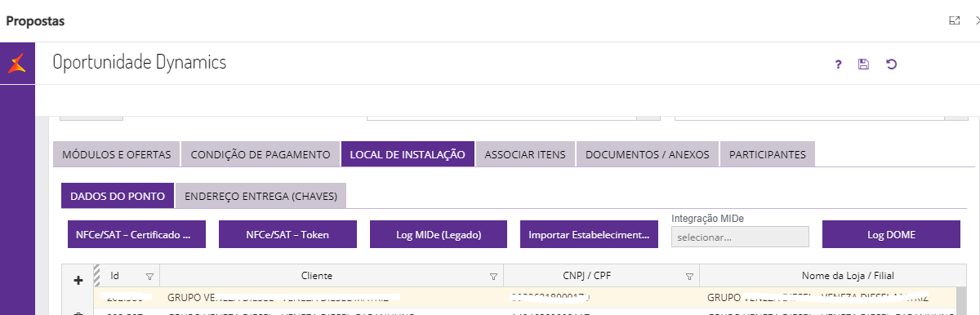The height and width of the screenshot is (315, 980).
Task: Click NFCe/SAT – Certificado button
Action: tap(136, 234)
